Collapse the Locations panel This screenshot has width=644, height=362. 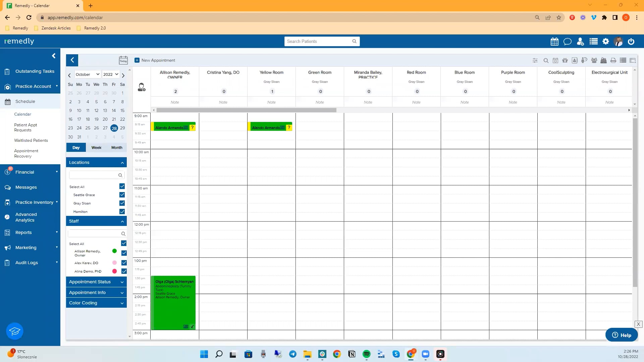pyautogui.click(x=96, y=163)
